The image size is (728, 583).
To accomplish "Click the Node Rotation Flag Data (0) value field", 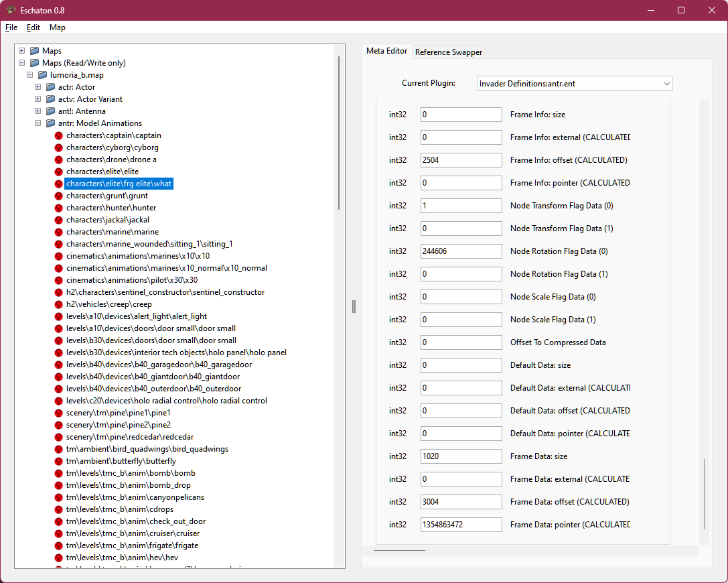I will click(461, 251).
